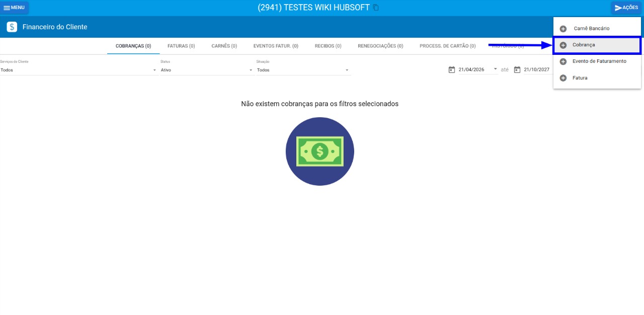Click the plus icon beside Fatura
This screenshot has width=644, height=315.
point(563,78)
